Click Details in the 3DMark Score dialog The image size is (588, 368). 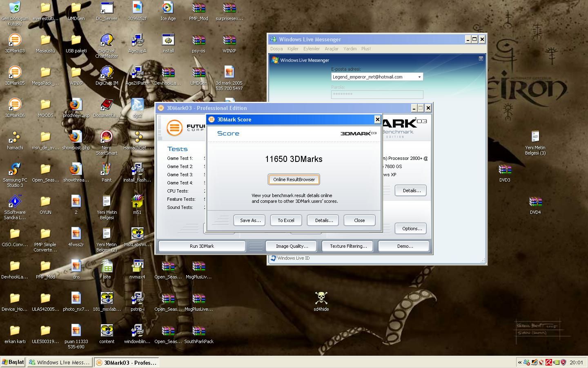323,220
